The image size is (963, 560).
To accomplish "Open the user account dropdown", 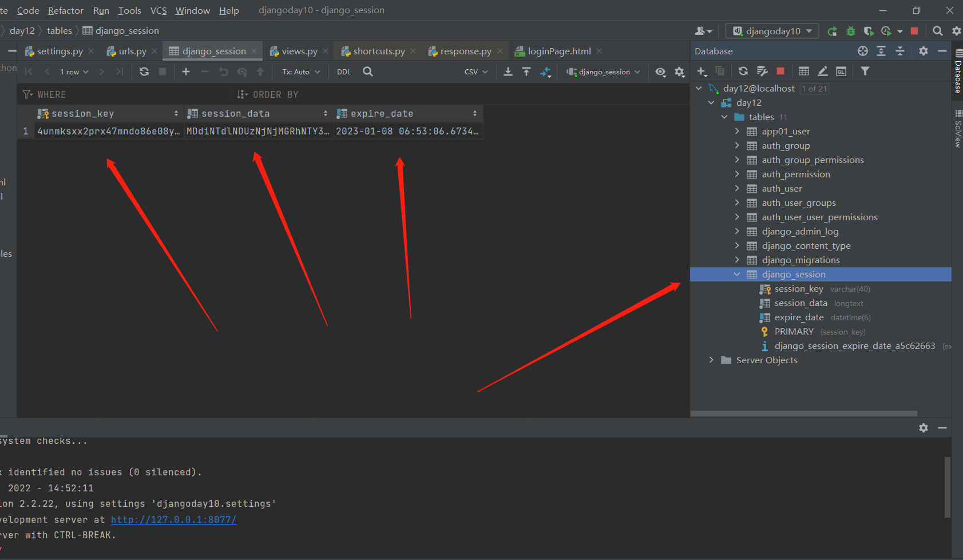I will click(x=703, y=31).
